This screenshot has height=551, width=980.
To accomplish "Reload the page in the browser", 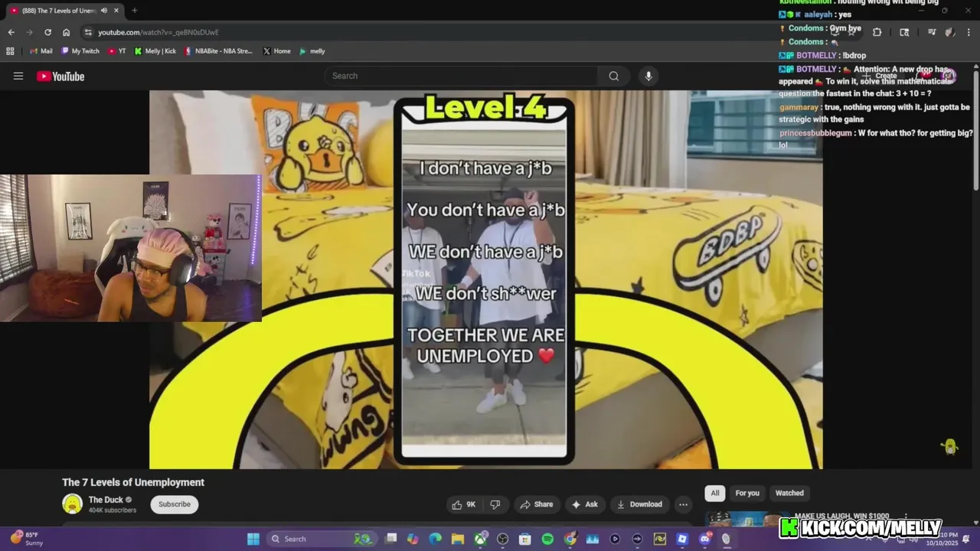I will 47,32.
